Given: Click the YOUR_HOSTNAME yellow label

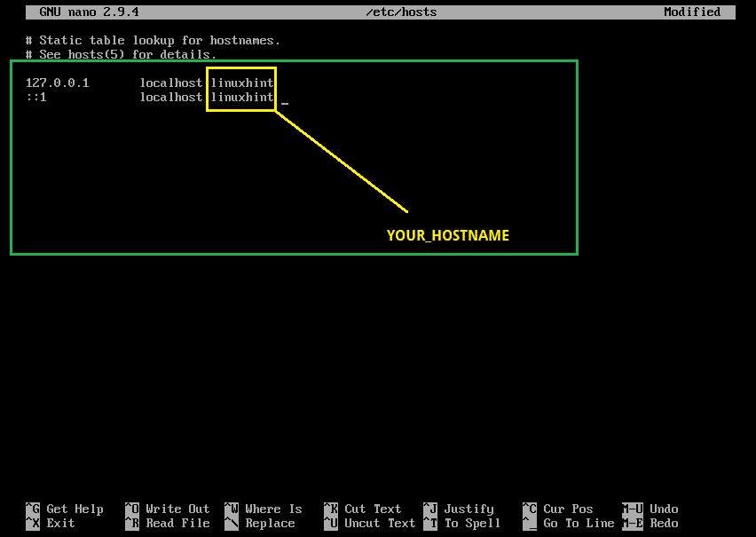Looking at the screenshot, I should coord(447,235).
